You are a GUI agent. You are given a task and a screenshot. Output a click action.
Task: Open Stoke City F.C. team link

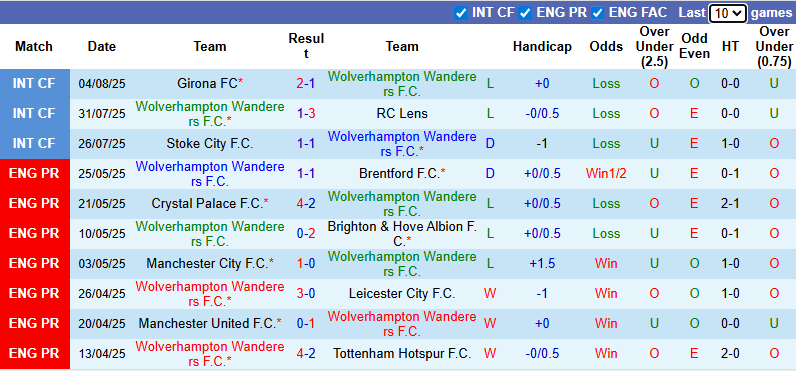pos(210,144)
